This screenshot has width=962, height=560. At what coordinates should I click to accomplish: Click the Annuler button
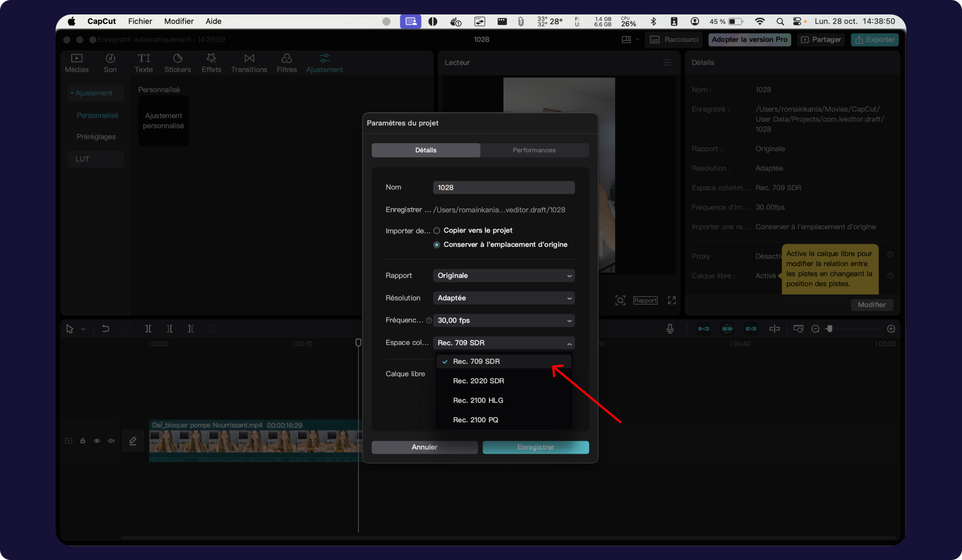(x=424, y=447)
